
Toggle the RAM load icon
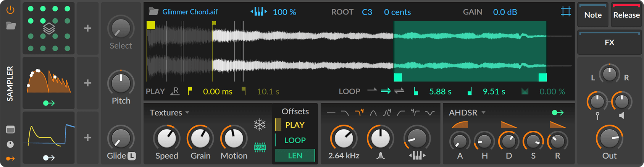click(260, 147)
